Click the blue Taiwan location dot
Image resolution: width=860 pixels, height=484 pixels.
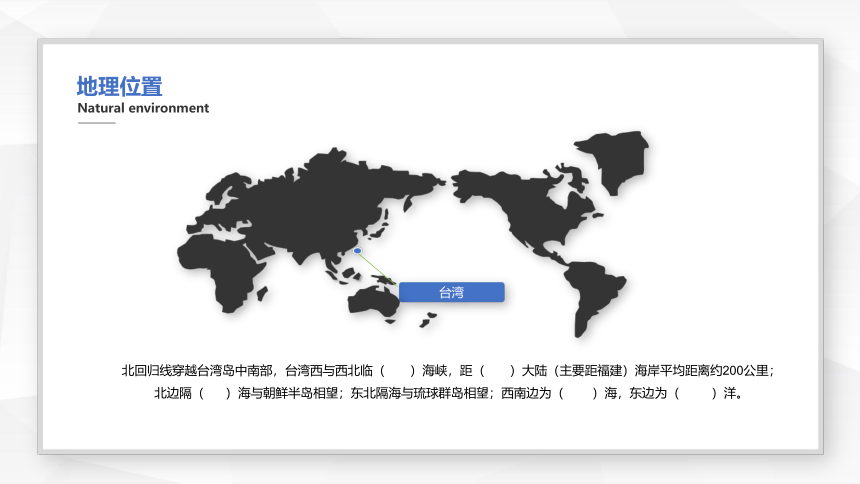358,251
